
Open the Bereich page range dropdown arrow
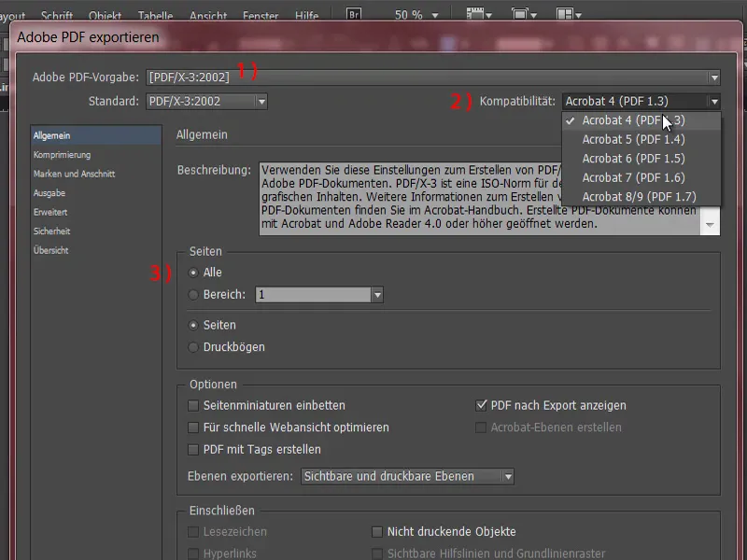click(377, 295)
